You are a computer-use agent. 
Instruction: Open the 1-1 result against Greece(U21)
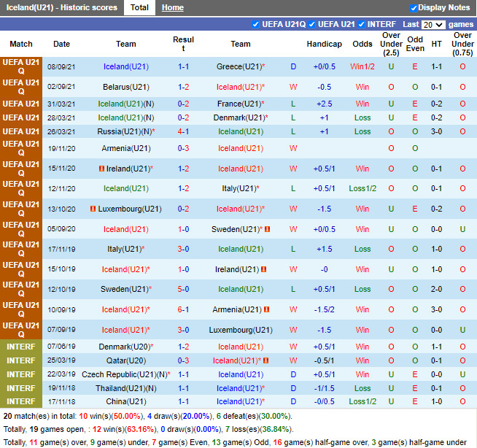tap(183, 66)
